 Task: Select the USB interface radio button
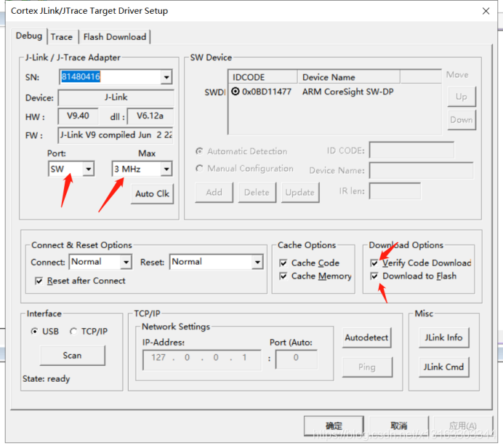point(34,331)
